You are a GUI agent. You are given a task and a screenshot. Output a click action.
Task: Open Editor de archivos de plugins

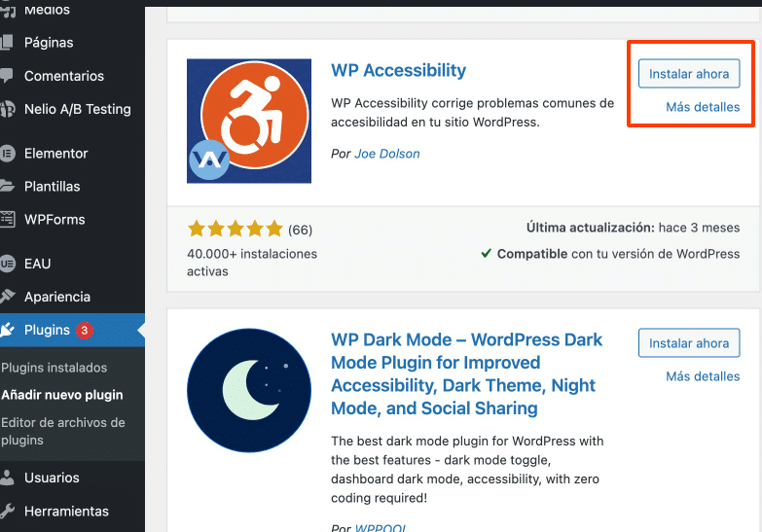[x=63, y=431]
